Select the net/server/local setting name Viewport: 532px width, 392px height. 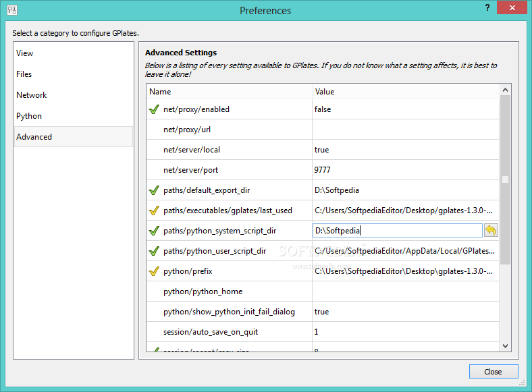pos(192,150)
